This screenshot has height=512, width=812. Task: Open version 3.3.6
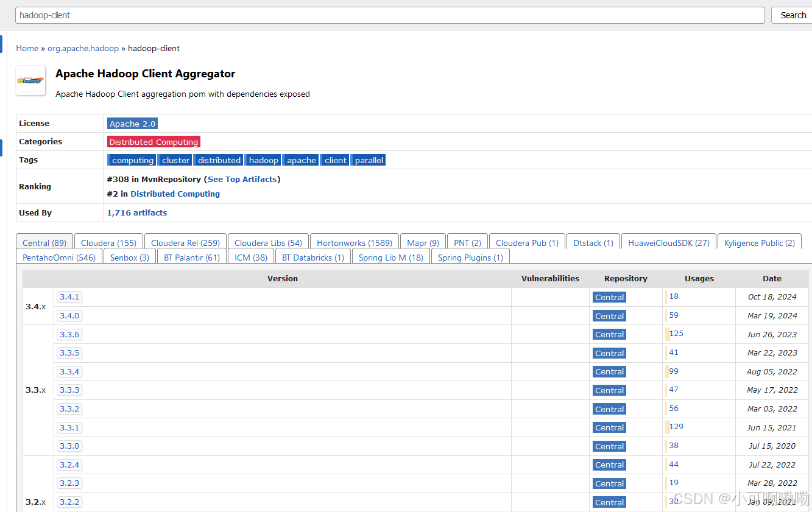(x=69, y=334)
